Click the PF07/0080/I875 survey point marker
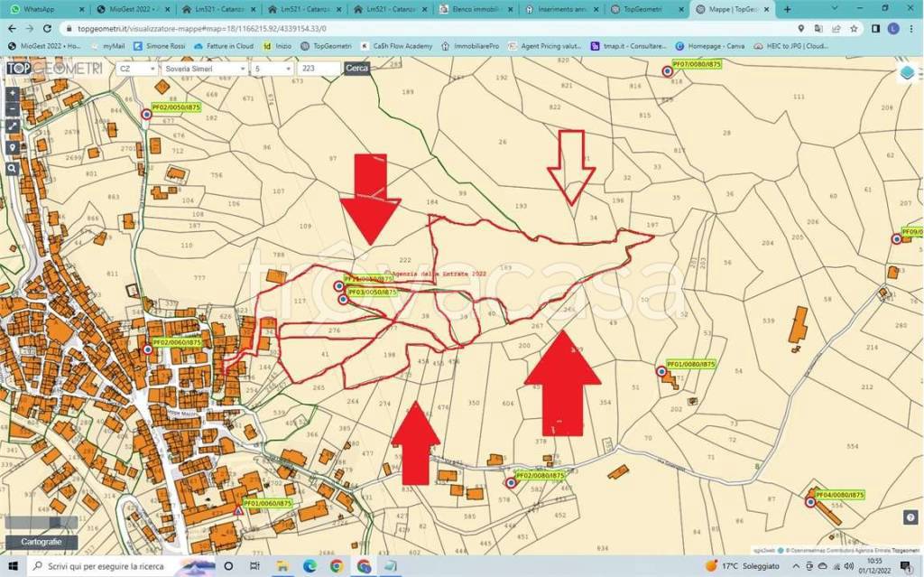924x577 pixels. pyautogui.click(x=667, y=70)
